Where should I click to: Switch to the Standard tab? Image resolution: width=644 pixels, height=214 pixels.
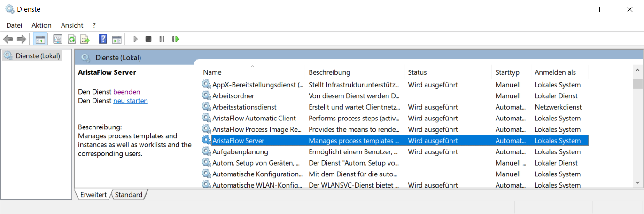[129, 195]
